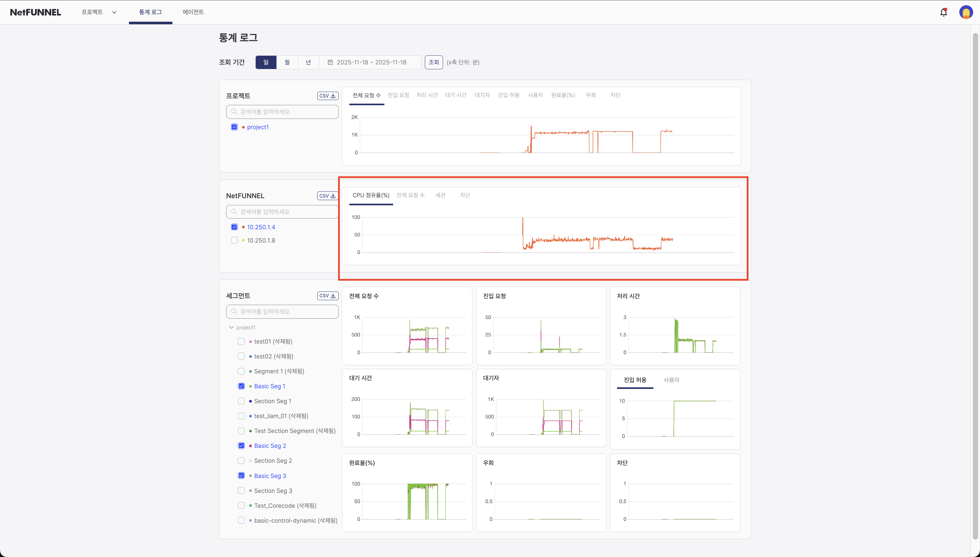
Task: Open the profile avatar menu
Action: (x=966, y=12)
